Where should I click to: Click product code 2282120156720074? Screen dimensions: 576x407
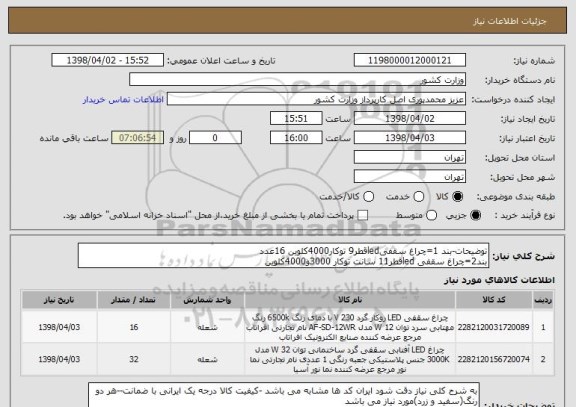[x=494, y=359]
